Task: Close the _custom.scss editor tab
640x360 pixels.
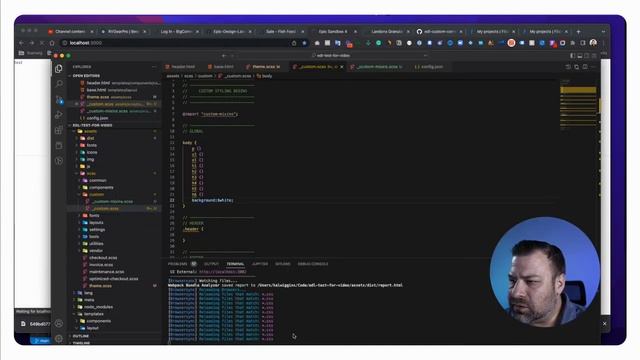Action: point(342,67)
